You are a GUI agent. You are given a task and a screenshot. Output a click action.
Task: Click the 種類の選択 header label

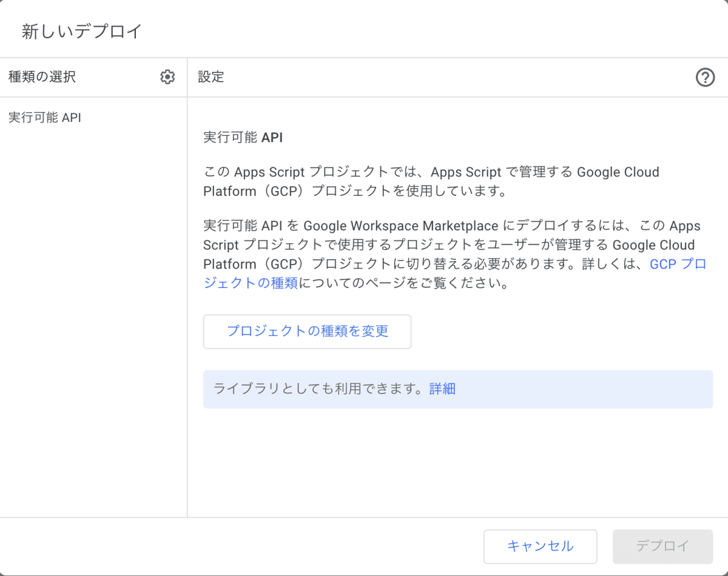42,77
